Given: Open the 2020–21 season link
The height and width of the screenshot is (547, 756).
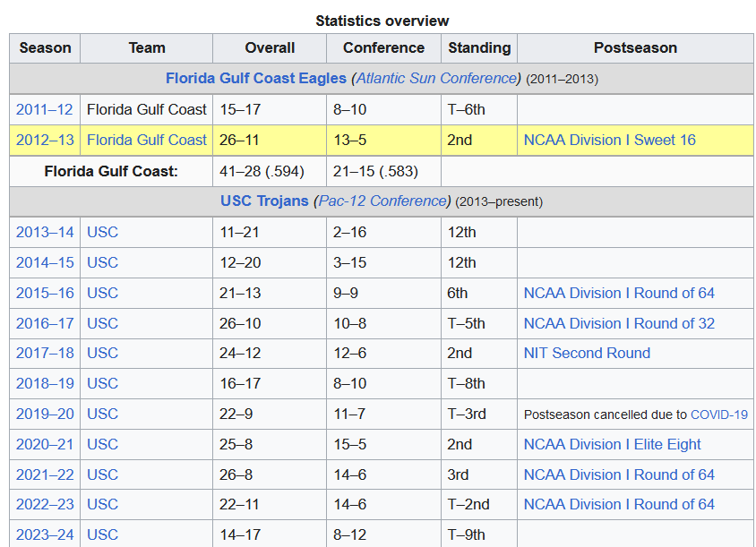Looking at the screenshot, I should pyautogui.click(x=45, y=444).
